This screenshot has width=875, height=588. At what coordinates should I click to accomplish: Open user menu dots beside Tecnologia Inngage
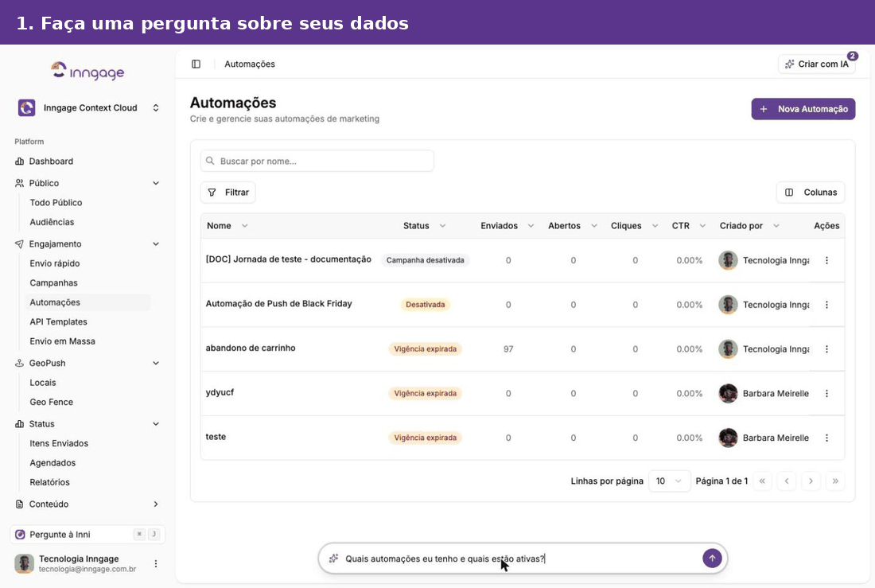[156, 563]
